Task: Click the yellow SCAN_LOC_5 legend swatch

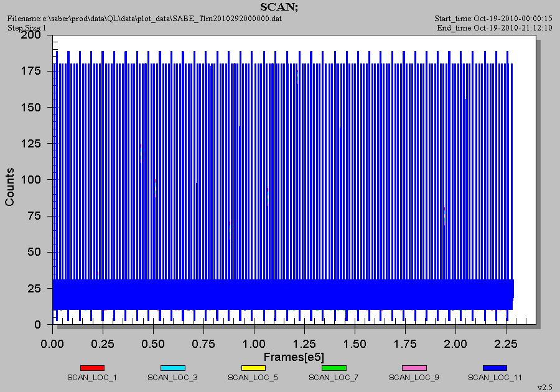Action: point(253,368)
